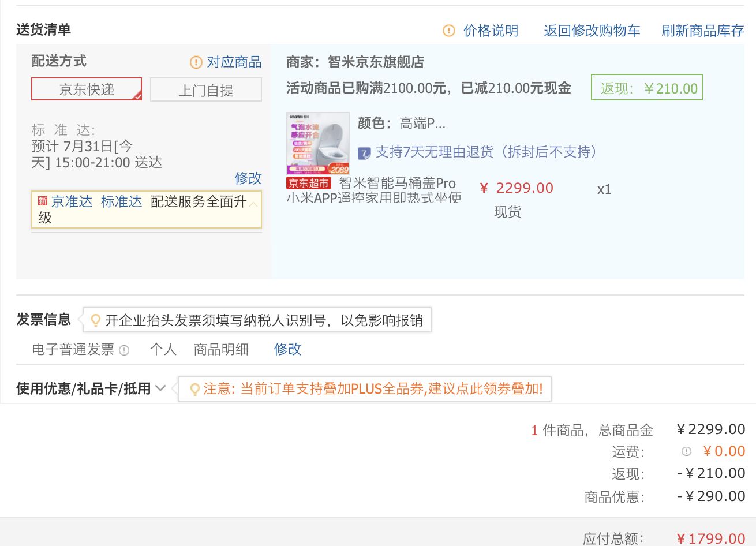The height and width of the screenshot is (546, 756).
Task: Go back via 返回修改购物车
Action: pyautogui.click(x=592, y=31)
